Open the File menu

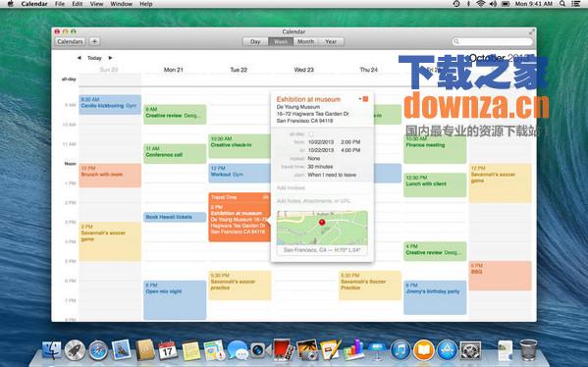pyautogui.click(x=59, y=4)
